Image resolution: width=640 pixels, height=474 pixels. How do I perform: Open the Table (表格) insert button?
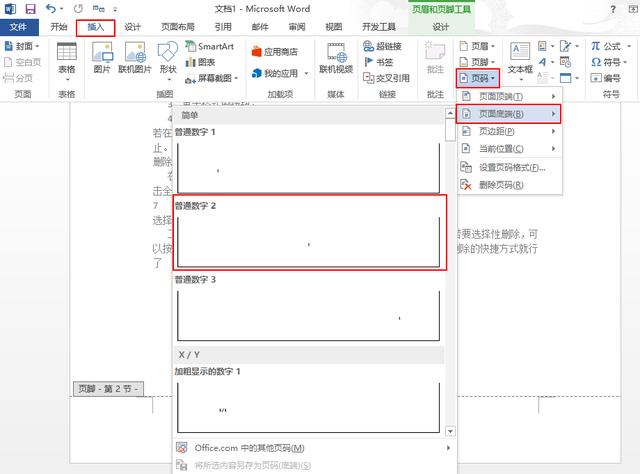coord(67,62)
